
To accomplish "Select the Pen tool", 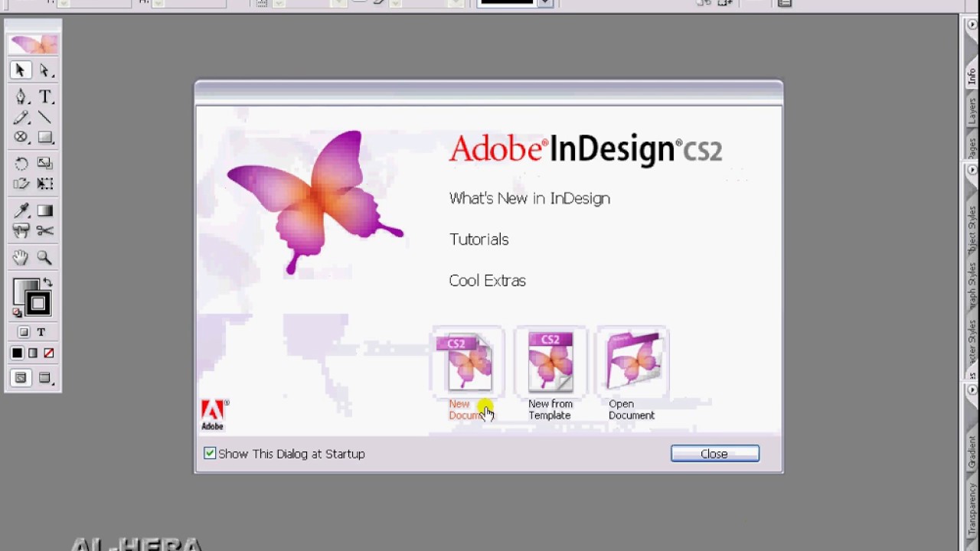I will (x=21, y=96).
